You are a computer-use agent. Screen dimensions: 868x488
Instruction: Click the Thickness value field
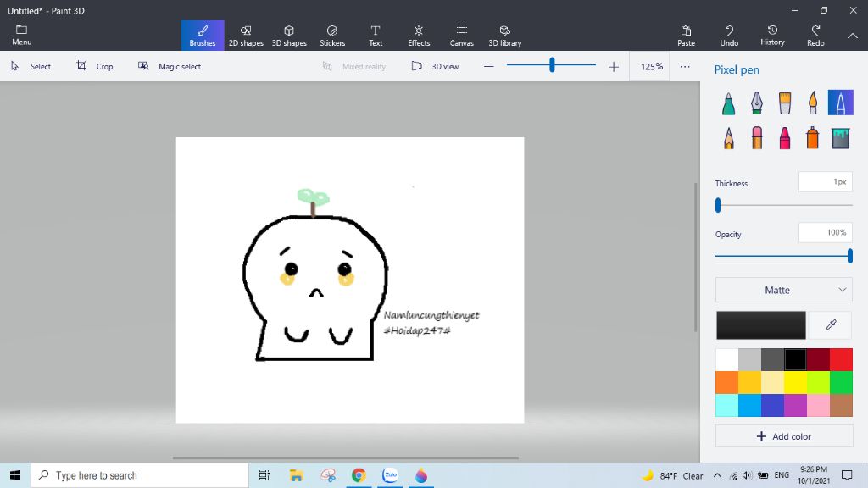point(826,182)
